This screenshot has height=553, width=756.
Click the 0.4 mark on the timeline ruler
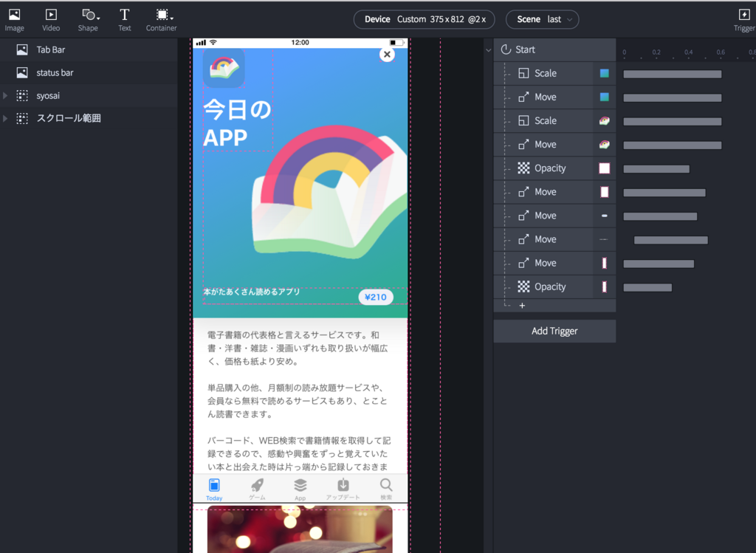click(x=689, y=52)
